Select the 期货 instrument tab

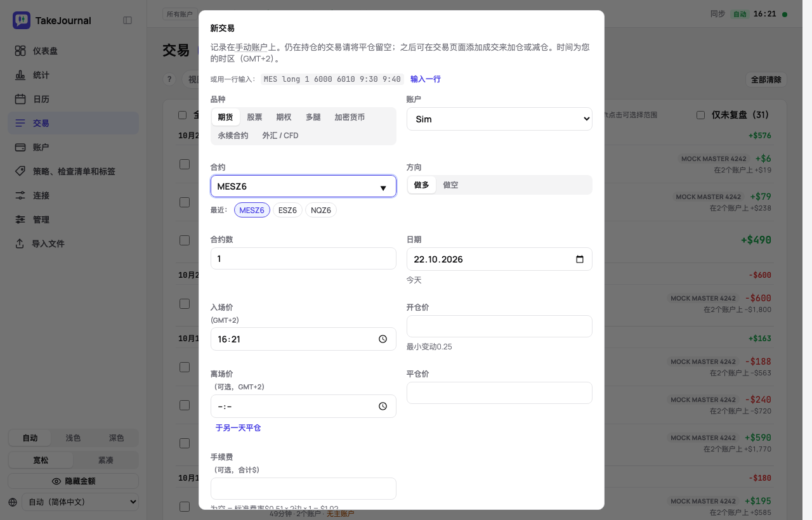coord(225,117)
